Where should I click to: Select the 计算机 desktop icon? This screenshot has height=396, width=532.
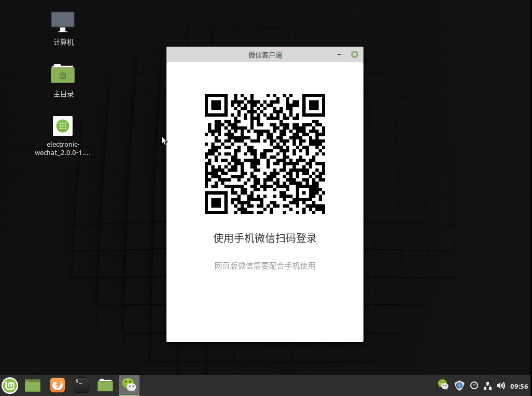coord(63,29)
